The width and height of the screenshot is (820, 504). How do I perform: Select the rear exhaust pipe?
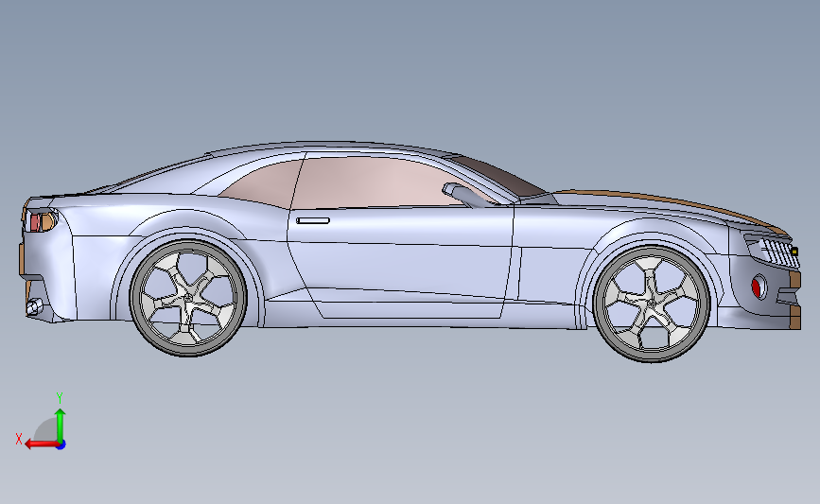[34, 306]
